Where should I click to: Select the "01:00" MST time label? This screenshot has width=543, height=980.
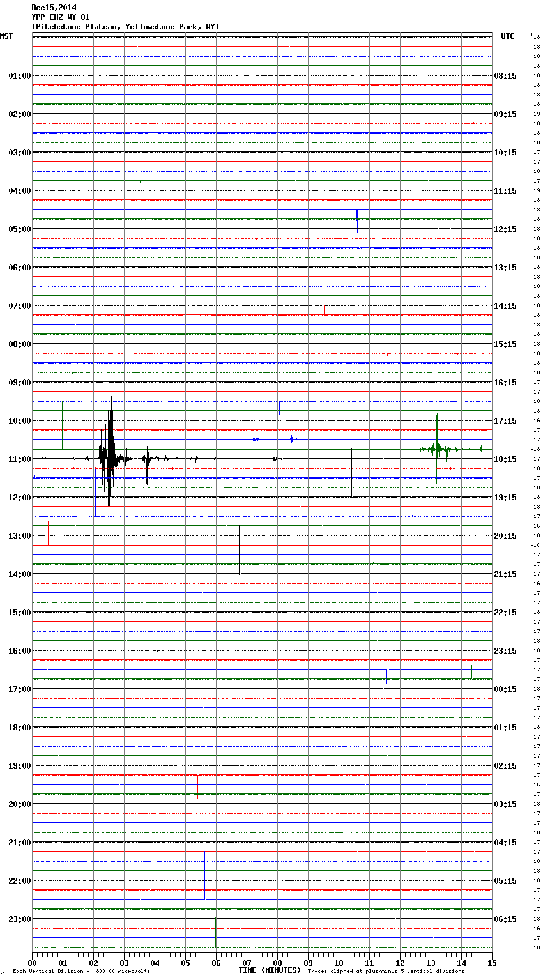tap(19, 76)
